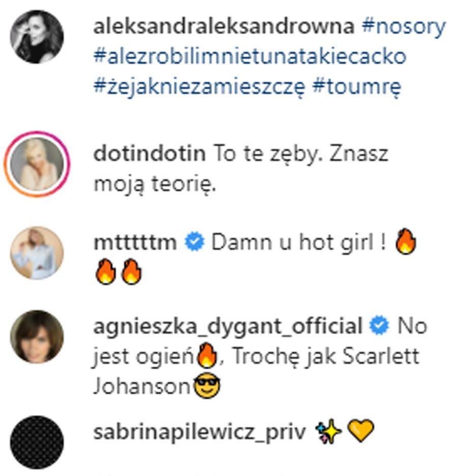Open aleksandraleksandrowna profile picture

37,37
